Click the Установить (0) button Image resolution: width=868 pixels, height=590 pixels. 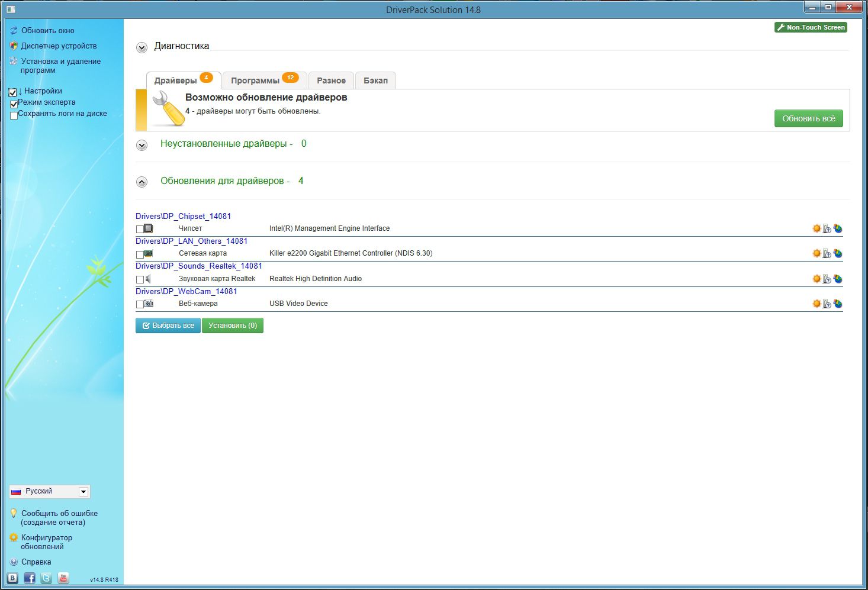tap(233, 325)
